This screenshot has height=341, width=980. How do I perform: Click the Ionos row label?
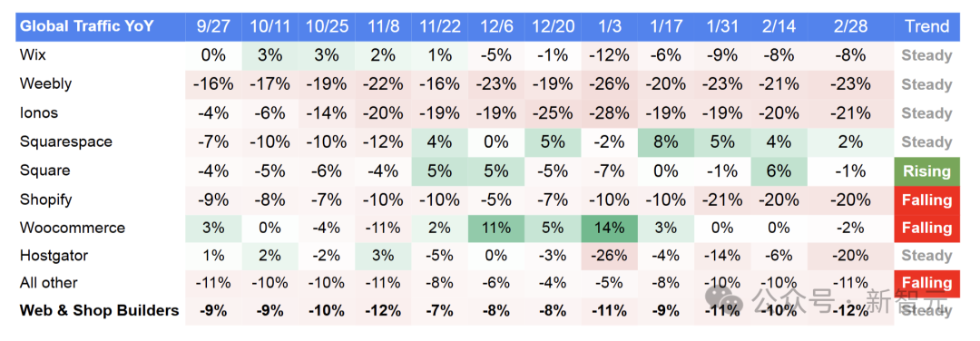39,113
